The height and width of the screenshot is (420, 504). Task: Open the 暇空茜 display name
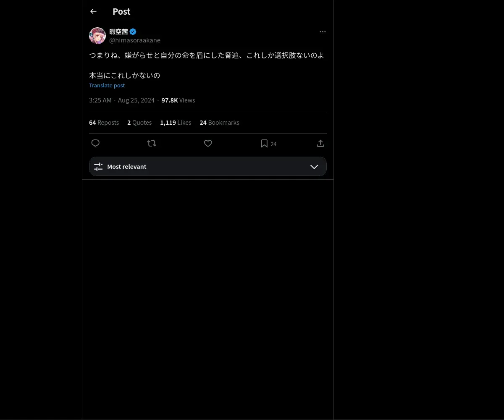coord(118,31)
